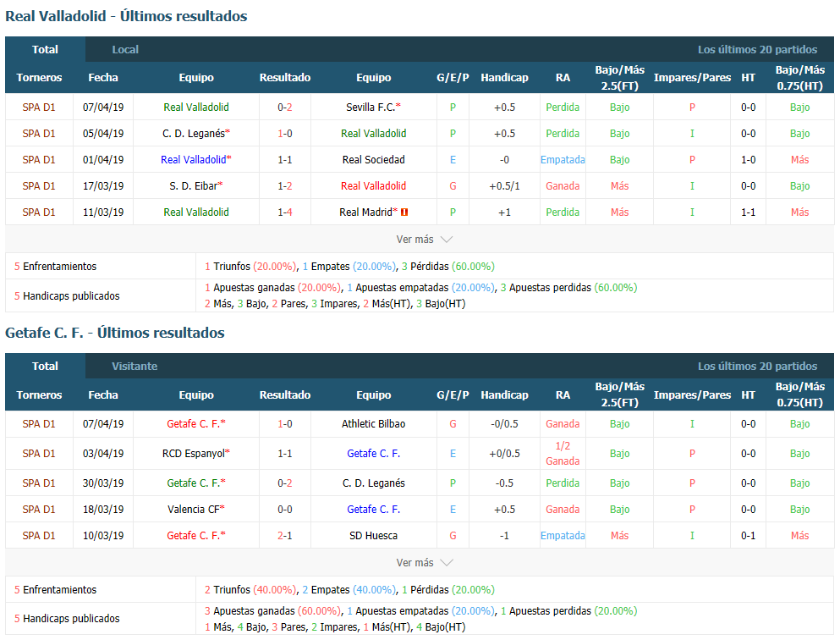Viewport: 840px width, 640px height.
Task: Click red Real Valladolid in 17/03/19 row
Action: click(373, 186)
